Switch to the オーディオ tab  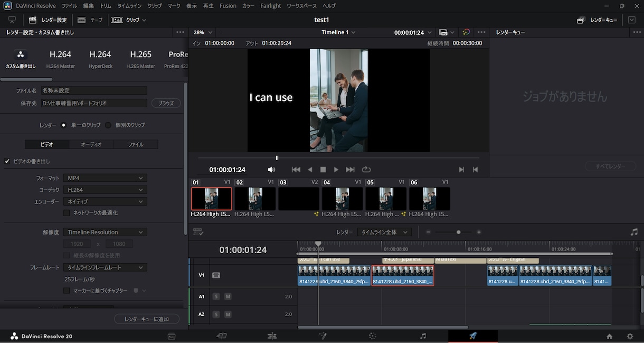coord(91,144)
